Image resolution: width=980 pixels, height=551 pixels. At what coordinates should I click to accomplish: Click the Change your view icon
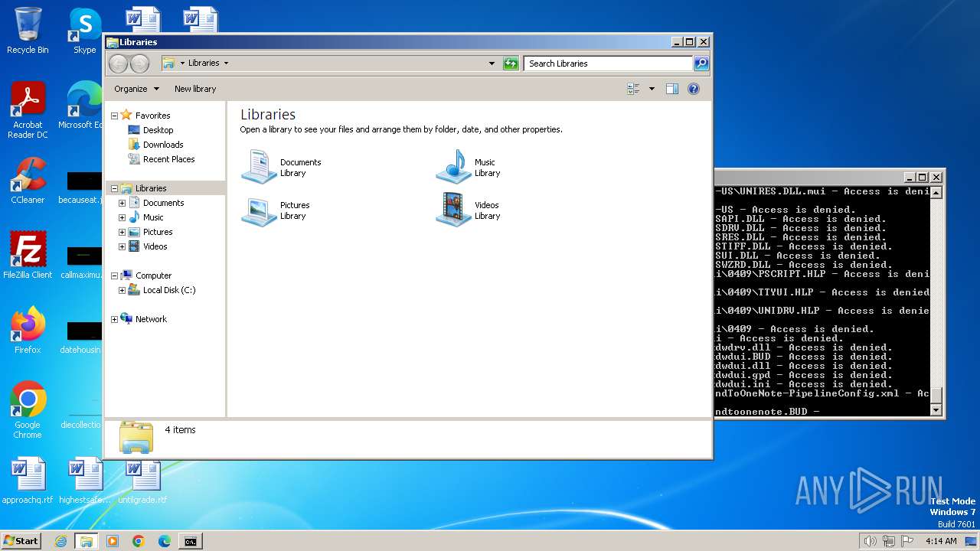click(634, 89)
